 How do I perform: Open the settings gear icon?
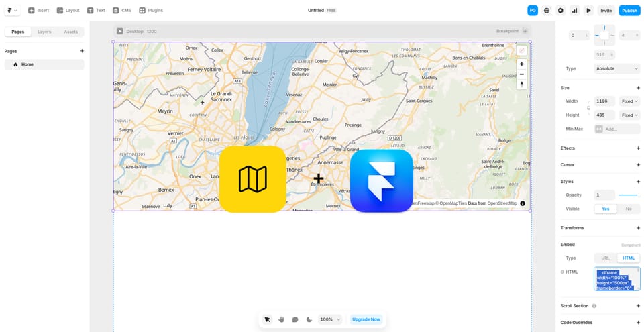[x=561, y=11]
